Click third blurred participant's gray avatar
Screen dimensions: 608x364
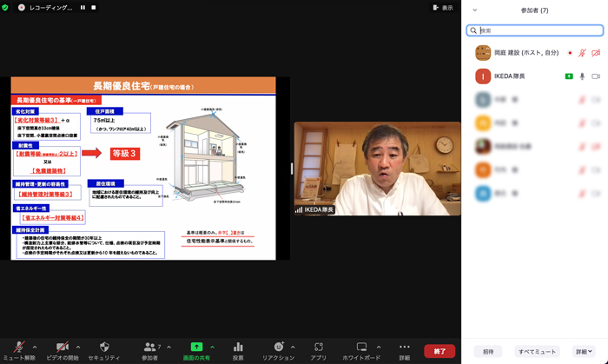click(483, 100)
